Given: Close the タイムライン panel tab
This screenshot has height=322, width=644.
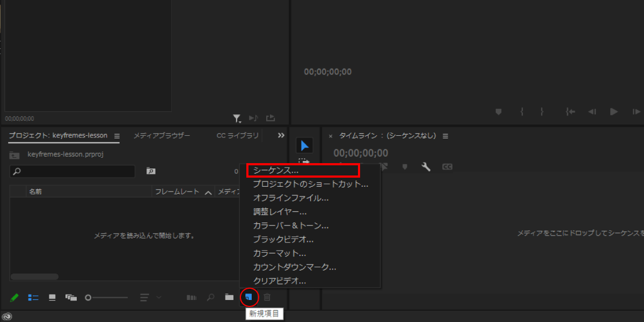Looking at the screenshot, I should (x=331, y=136).
